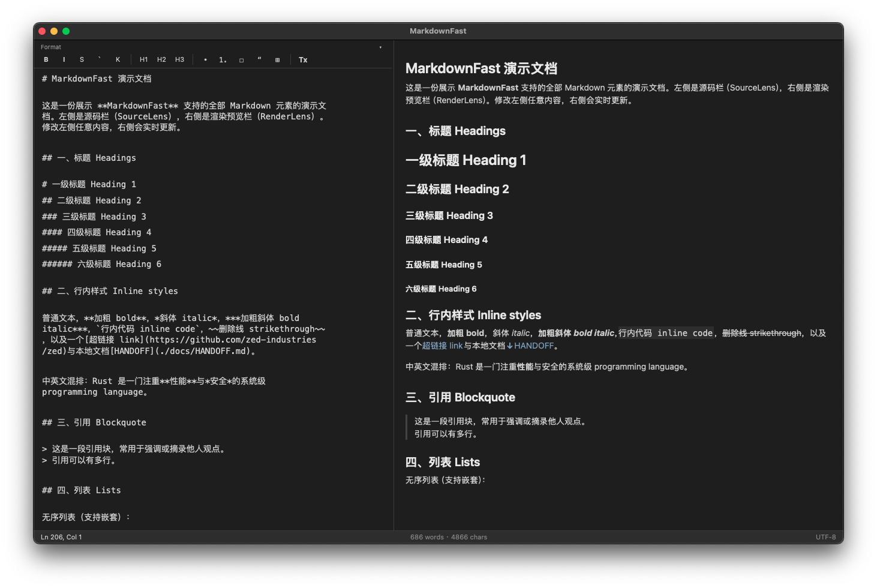The width and height of the screenshot is (877, 588).
Task: Click source line '## 三、引用 Blockquote'
Action: (x=94, y=422)
